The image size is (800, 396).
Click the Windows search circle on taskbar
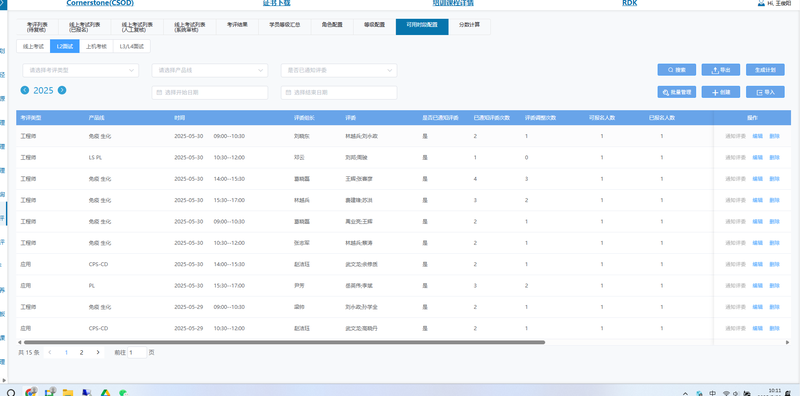pos(11,392)
